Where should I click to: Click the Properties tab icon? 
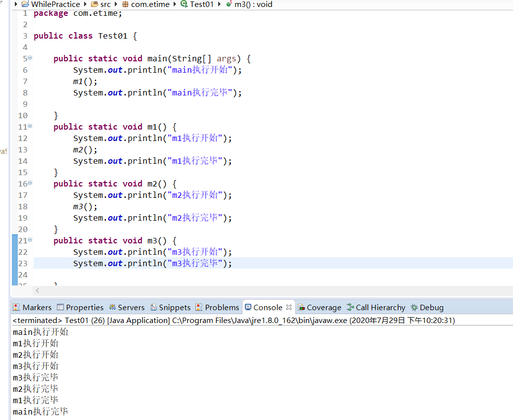60,307
